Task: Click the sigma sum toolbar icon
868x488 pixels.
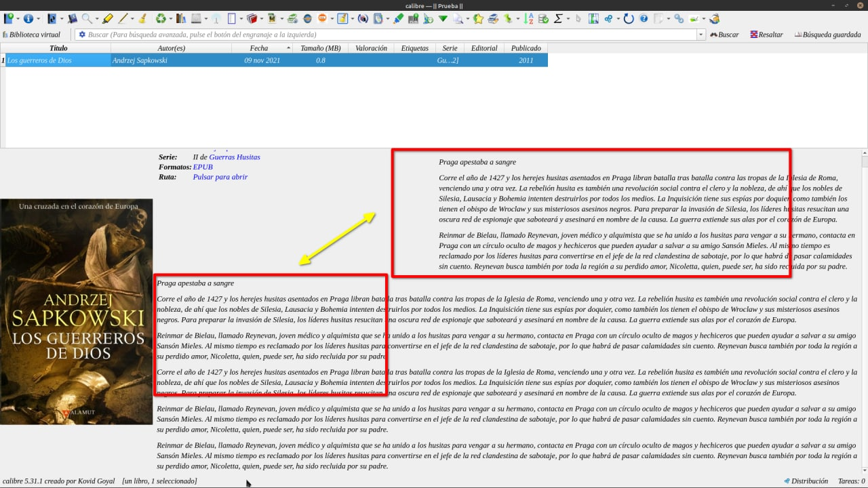Action: click(558, 19)
